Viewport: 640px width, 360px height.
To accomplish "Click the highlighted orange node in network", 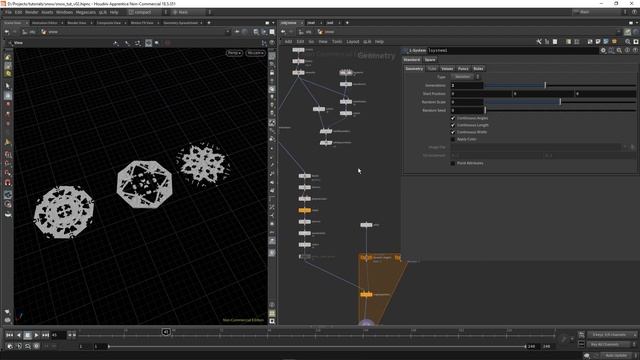I will pyautogui.click(x=304, y=210).
